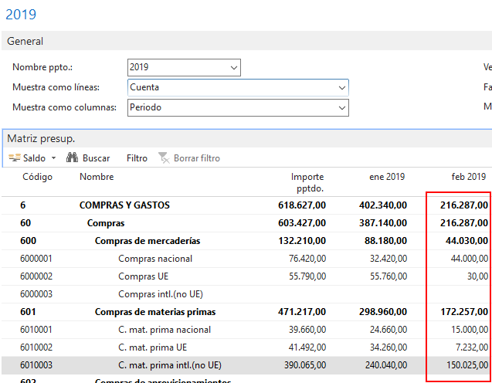Click feb 2019 value 30,00
The width and height of the screenshot is (492, 383).
(478, 276)
